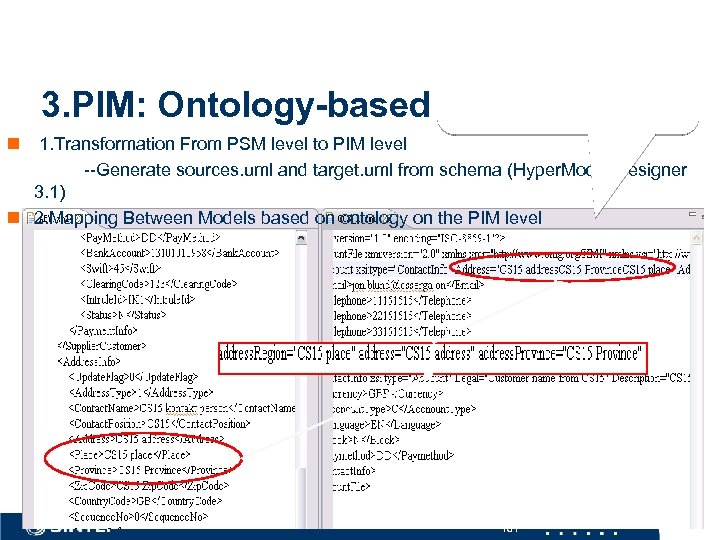Click the UpdateFlag 0 line

pos(133,377)
